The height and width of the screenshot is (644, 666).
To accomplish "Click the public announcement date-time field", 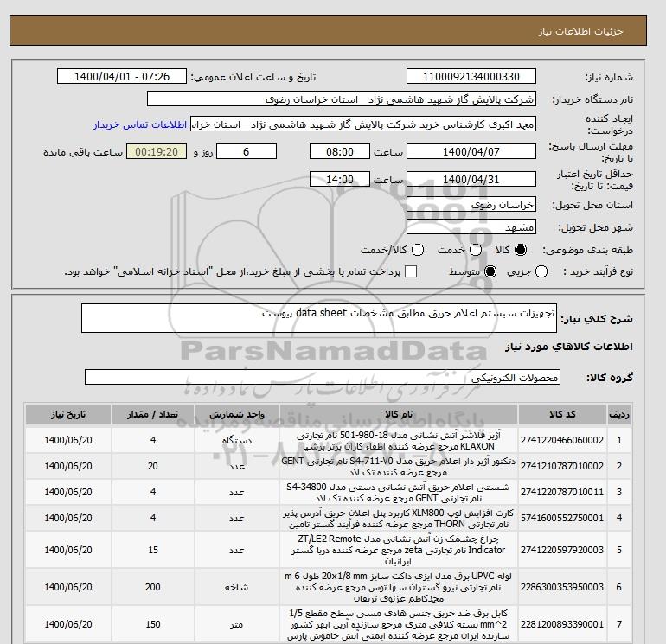I will (121, 77).
